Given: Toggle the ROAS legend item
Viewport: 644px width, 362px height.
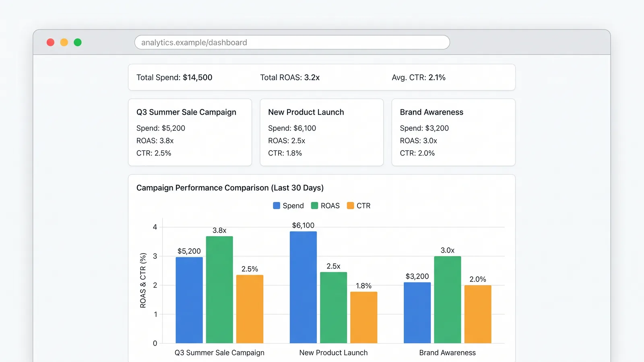Looking at the screenshot, I should tap(325, 206).
